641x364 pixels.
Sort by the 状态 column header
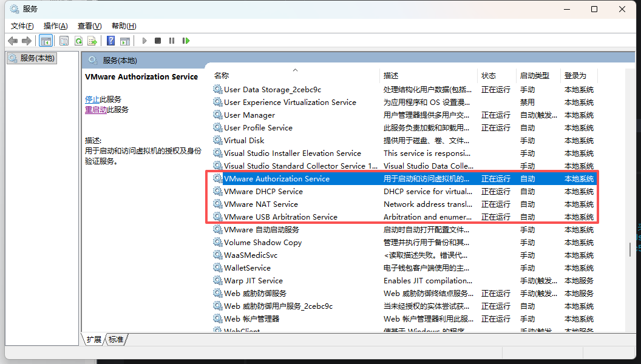coord(497,76)
